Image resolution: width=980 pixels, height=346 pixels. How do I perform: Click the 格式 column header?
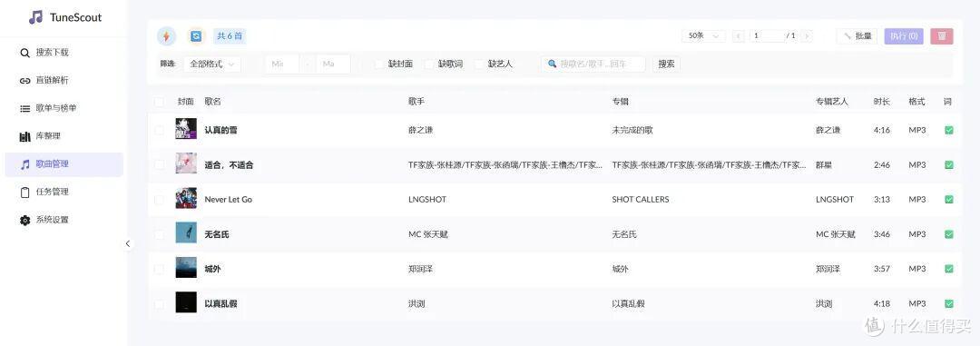pos(916,102)
